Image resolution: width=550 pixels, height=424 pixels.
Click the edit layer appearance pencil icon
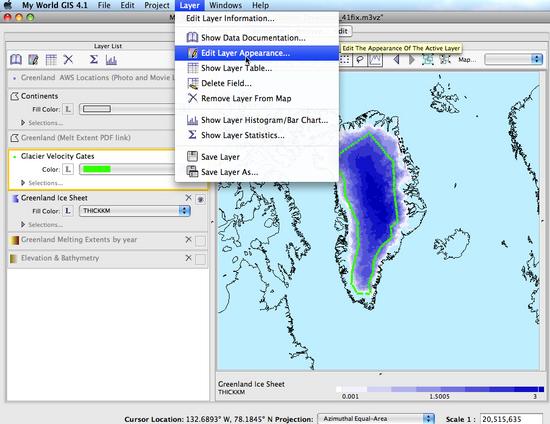click(33, 60)
